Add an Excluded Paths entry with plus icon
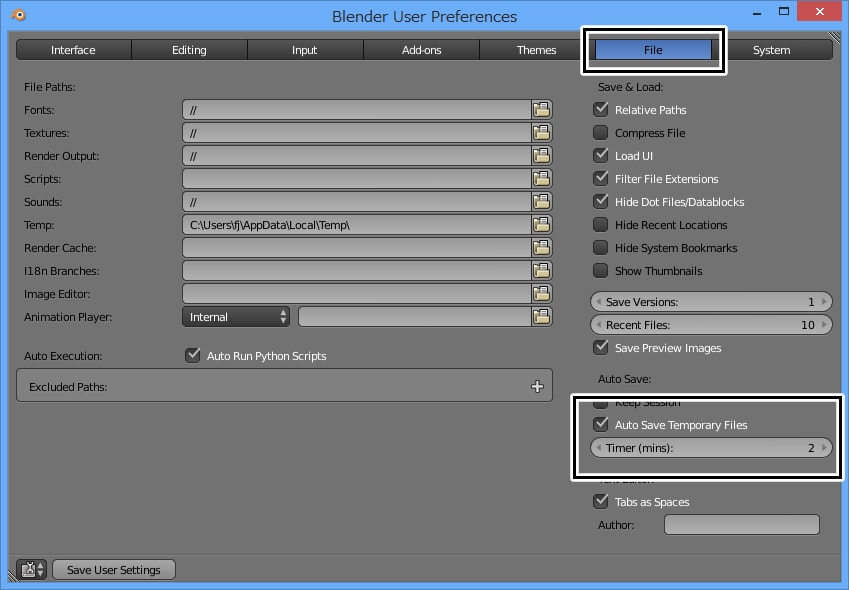Viewport: 849px width, 590px height. pos(537,386)
